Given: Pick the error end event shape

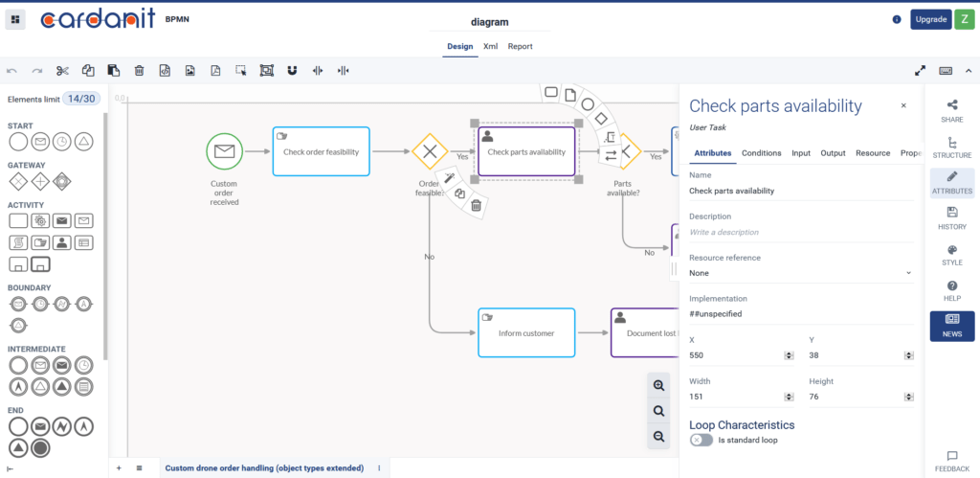Looking at the screenshot, I should pos(62,426).
